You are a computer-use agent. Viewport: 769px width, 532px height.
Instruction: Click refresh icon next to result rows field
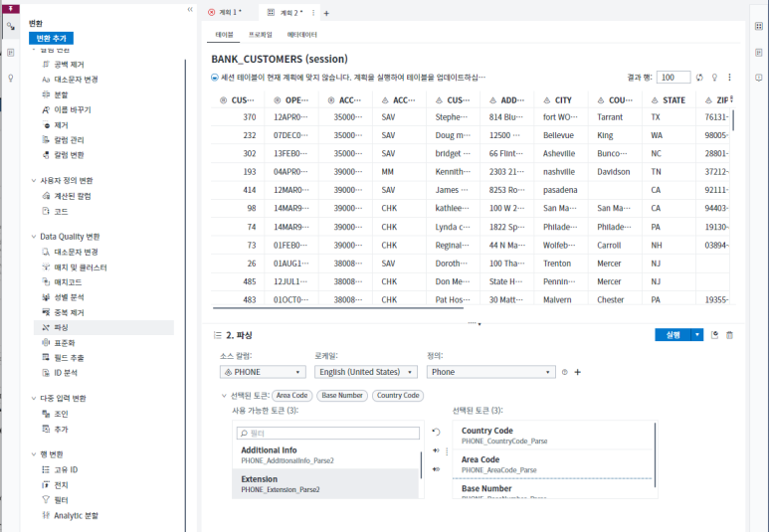click(x=699, y=78)
